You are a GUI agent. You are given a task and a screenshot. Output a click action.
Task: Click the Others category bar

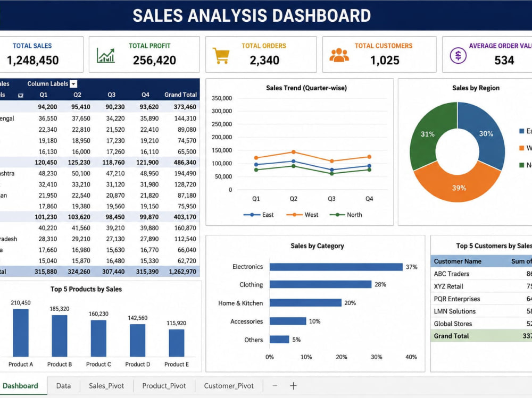279,340
